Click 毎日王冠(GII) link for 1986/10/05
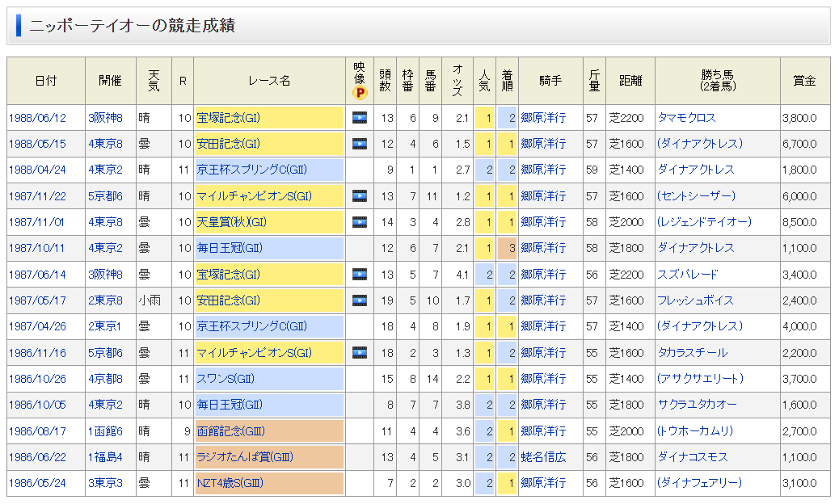 coord(230,405)
